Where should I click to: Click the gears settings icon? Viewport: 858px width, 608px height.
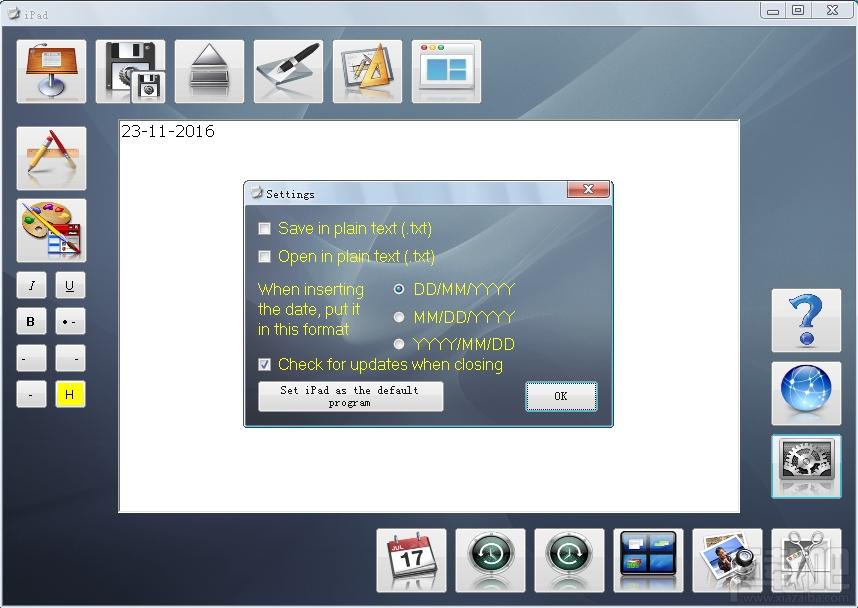pos(806,466)
